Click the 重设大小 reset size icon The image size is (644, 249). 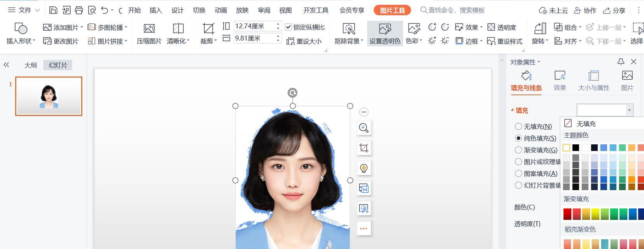pyautogui.click(x=290, y=41)
